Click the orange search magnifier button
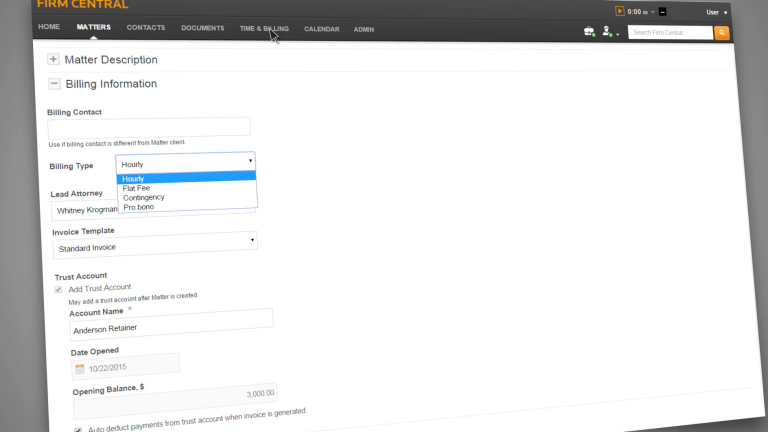 click(x=722, y=33)
